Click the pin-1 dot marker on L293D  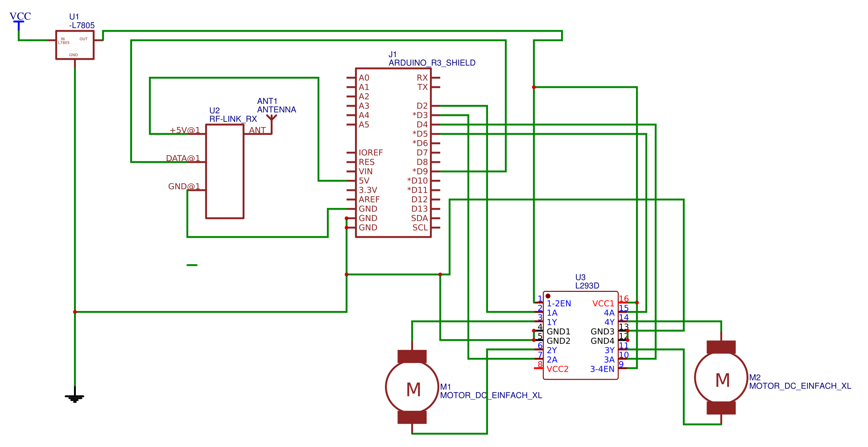(548, 296)
